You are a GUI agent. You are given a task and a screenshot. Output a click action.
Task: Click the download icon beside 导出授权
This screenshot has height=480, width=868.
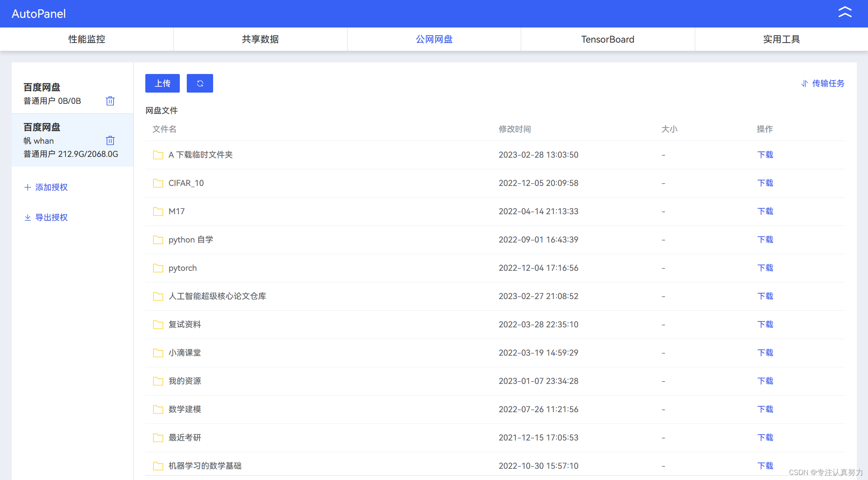pos(28,217)
